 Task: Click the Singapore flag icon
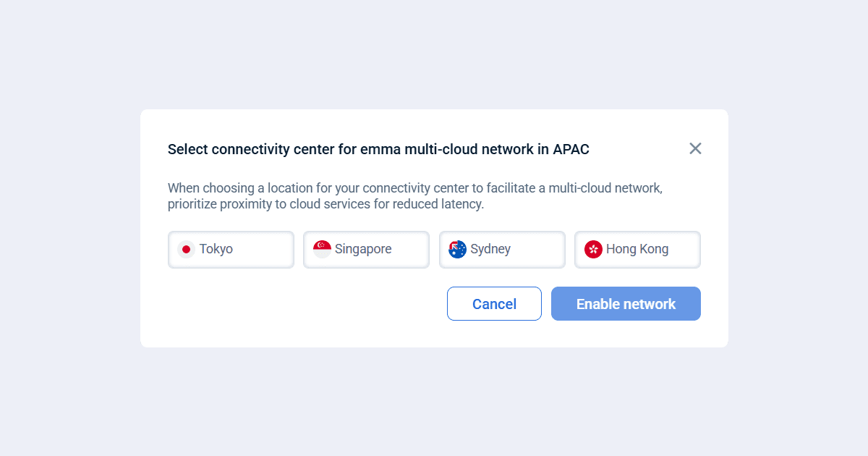coord(322,250)
